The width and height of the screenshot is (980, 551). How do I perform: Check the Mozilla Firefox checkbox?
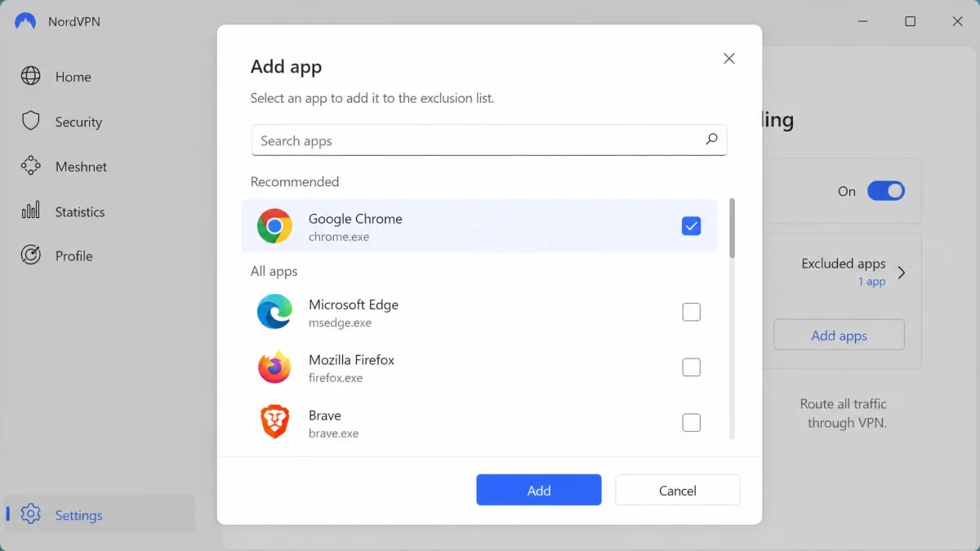coord(691,367)
